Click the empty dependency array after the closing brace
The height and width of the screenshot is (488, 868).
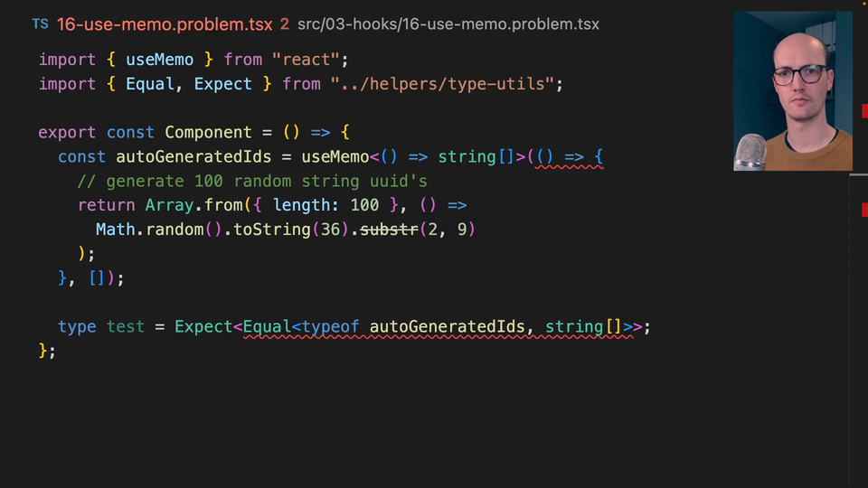point(98,278)
